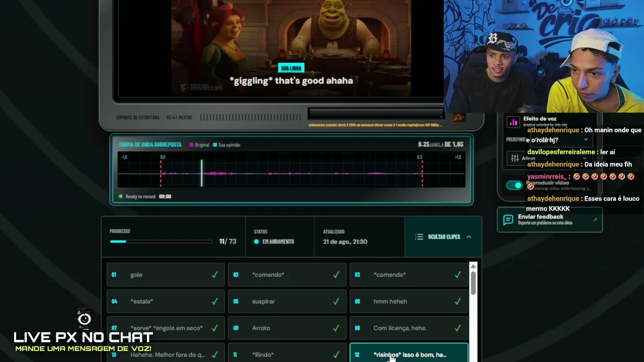
Task: Click the '03:41 MESTRE' readout
Action: point(180,118)
